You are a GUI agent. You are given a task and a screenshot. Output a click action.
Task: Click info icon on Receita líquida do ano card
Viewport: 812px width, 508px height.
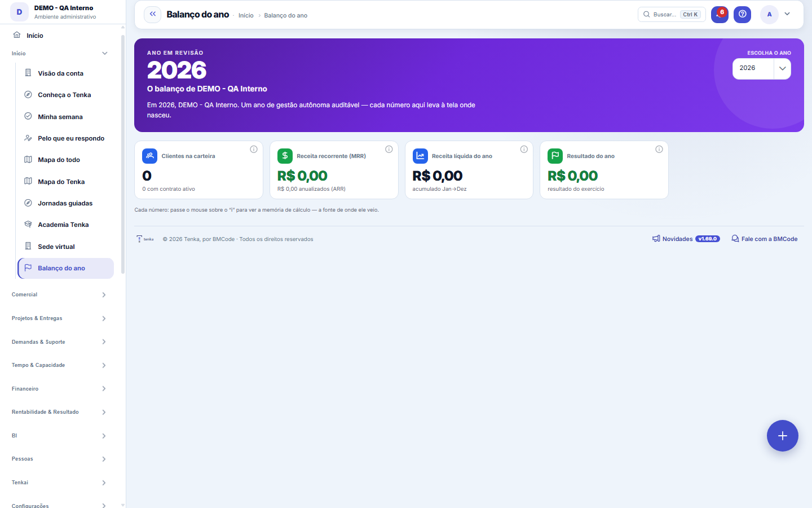click(x=524, y=149)
